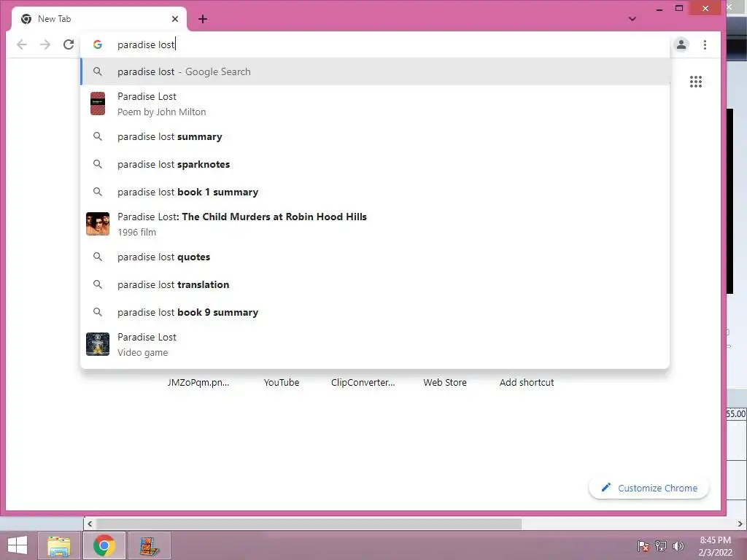Click the scrollbar left arrow
Screen dimensions: 747x560
click(90, 524)
